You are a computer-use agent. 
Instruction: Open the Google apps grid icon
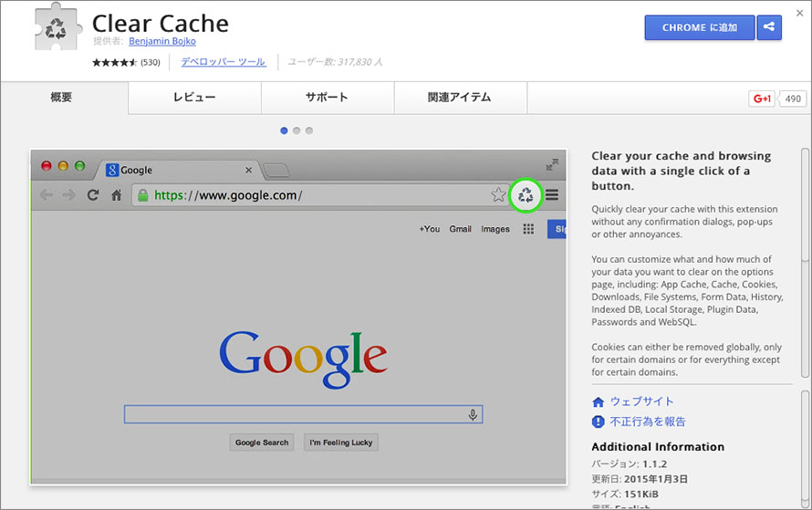(528, 229)
